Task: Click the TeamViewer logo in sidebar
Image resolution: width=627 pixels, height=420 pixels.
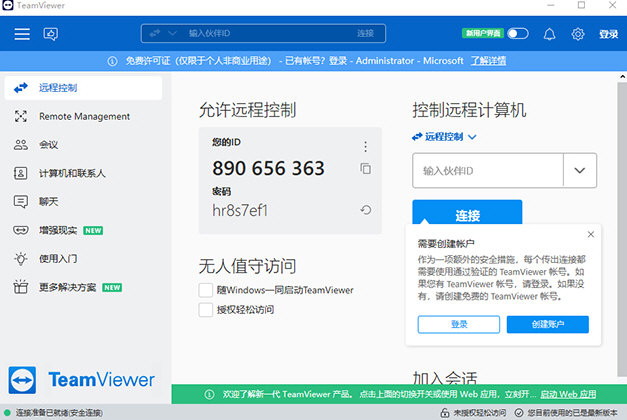Action: pos(82,380)
